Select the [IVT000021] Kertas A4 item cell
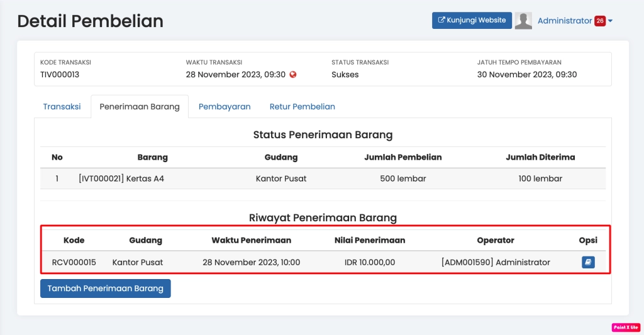The width and height of the screenshot is (644, 335). tap(121, 178)
